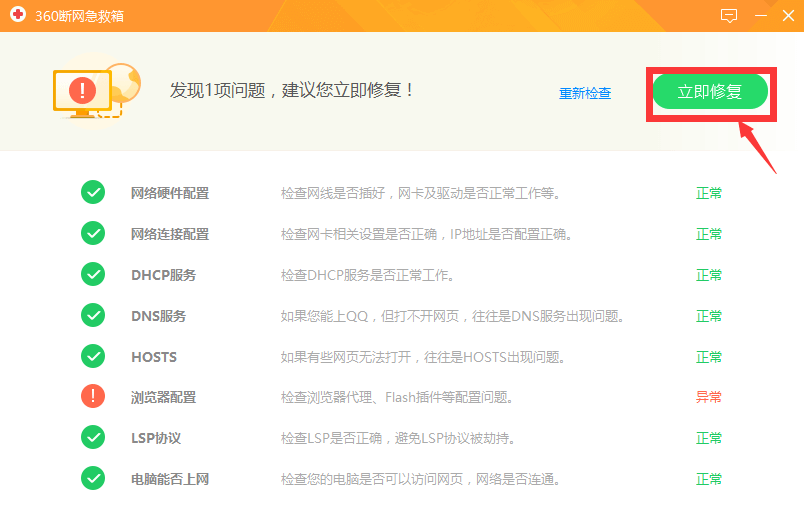Click the 立即修复 green button
The image size is (804, 528).
tap(710, 92)
